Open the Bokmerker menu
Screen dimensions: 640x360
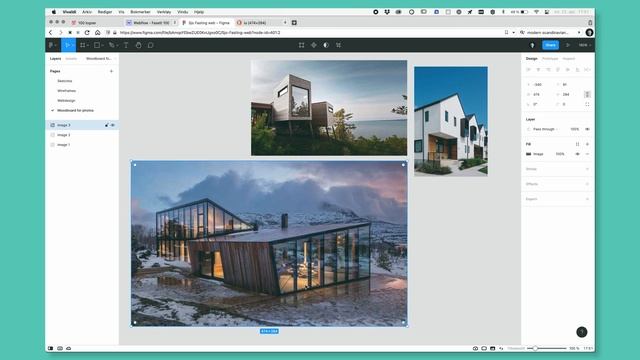140,12
